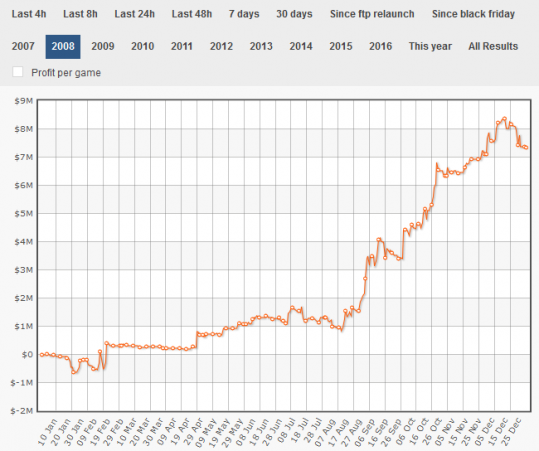Show Last 48h results
This screenshot has width=539, height=451.
[192, 14]
